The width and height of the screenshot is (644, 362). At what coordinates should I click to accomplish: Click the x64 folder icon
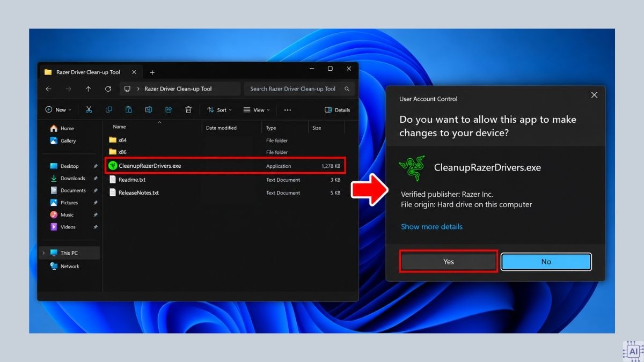click(113, 140)
